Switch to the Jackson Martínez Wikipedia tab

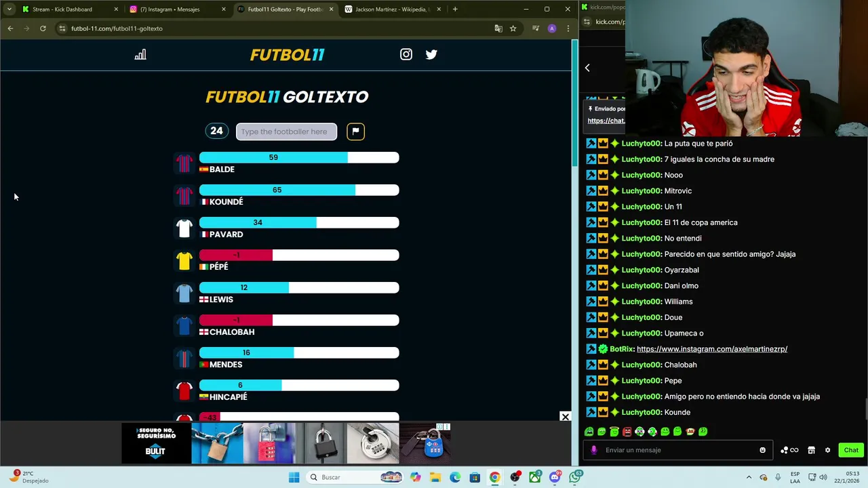coord(392,9)
